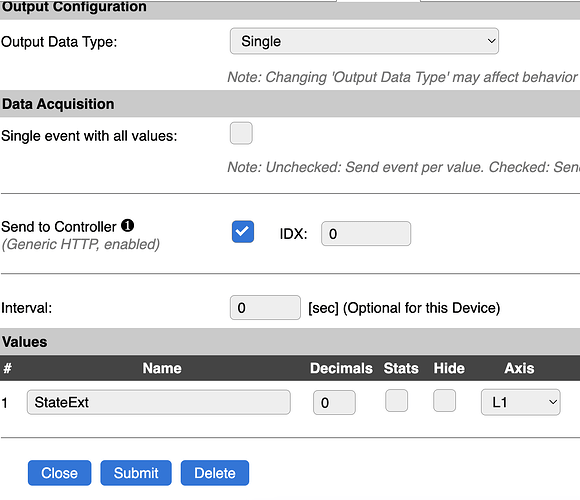Focus the Interval seconds field
The image size is (580, 500).
pyautogui.click(x=265, y=308)
